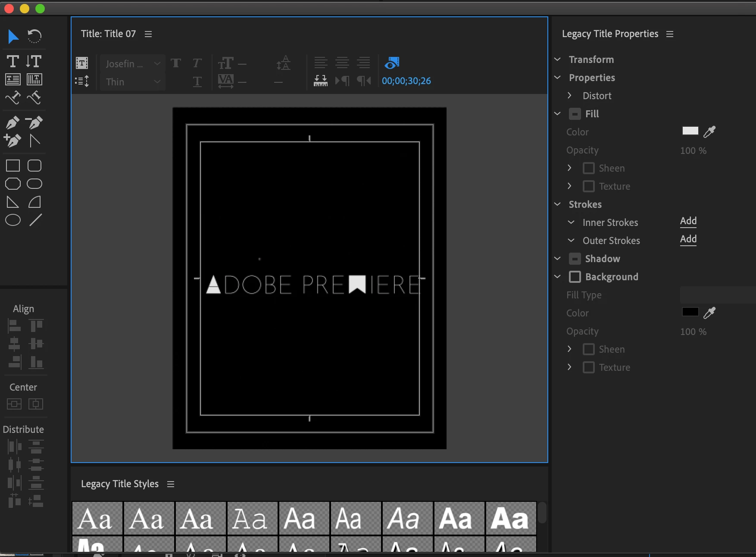The height and width of the screenshot is (557, 756).
Task: Select the Rectangle shape tool
Action: pyautogui.click(x=13, y=166)
